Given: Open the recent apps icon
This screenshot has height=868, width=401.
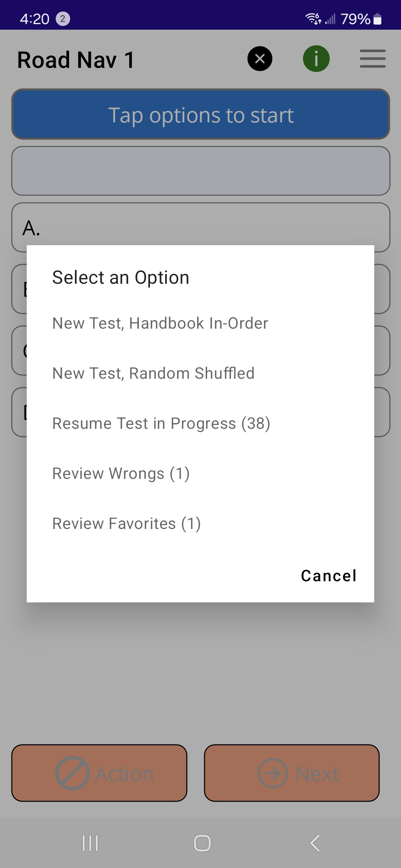Looking at the screenshot, I should pyautogui.click(x=90, y=843).
